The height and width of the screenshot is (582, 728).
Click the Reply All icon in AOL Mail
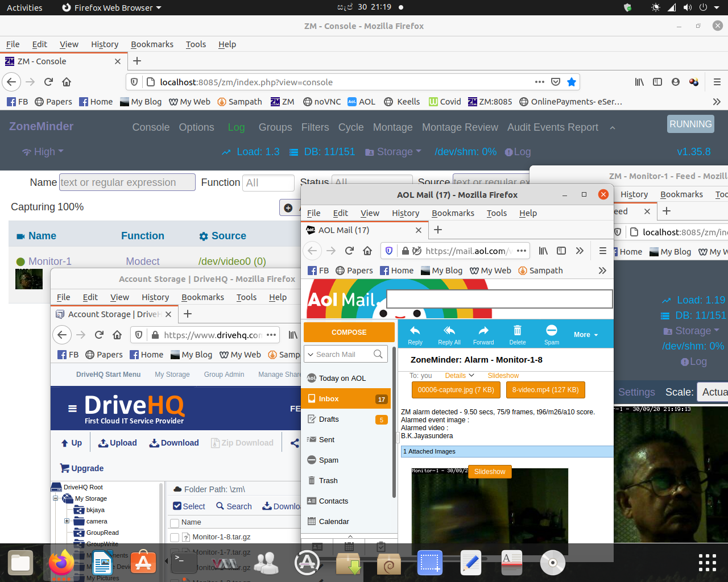449,335
